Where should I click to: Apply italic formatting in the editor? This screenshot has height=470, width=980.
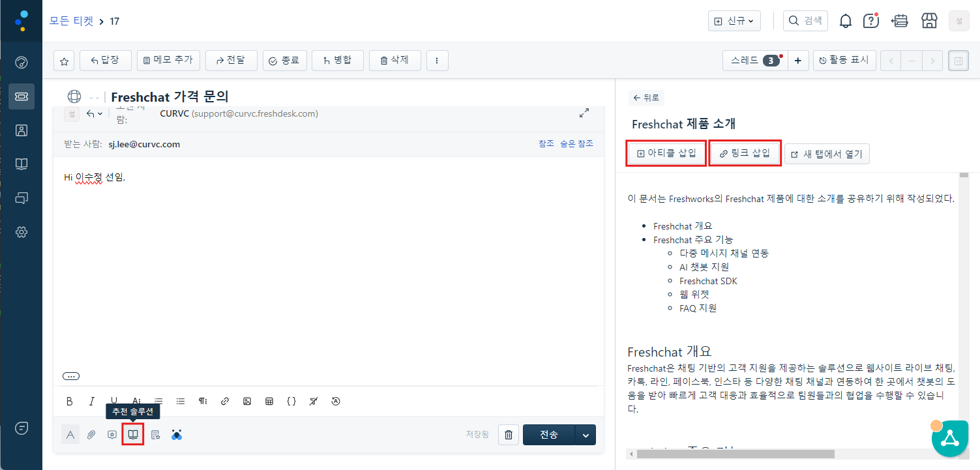(x=92, y=402)
